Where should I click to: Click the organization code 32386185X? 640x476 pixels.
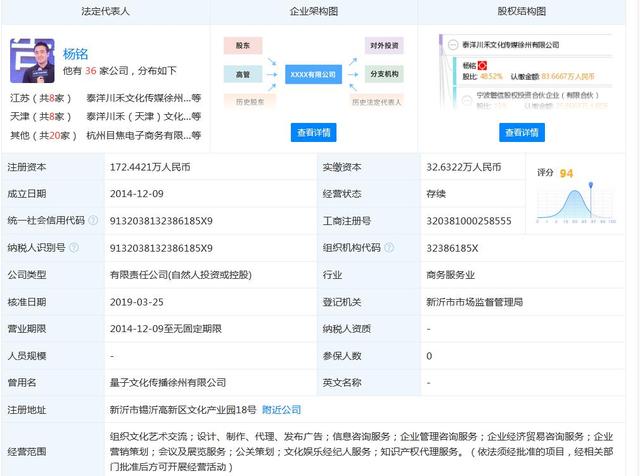[x=452, y=248]
